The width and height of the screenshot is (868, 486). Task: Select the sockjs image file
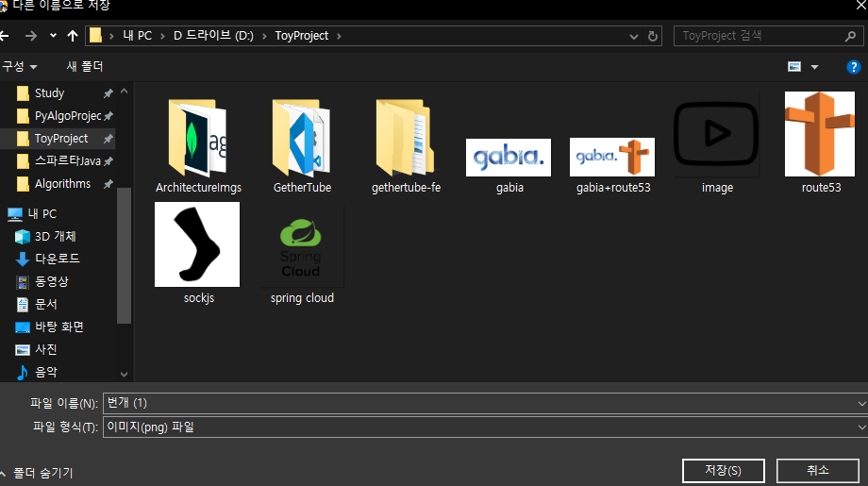click(197, 254)
